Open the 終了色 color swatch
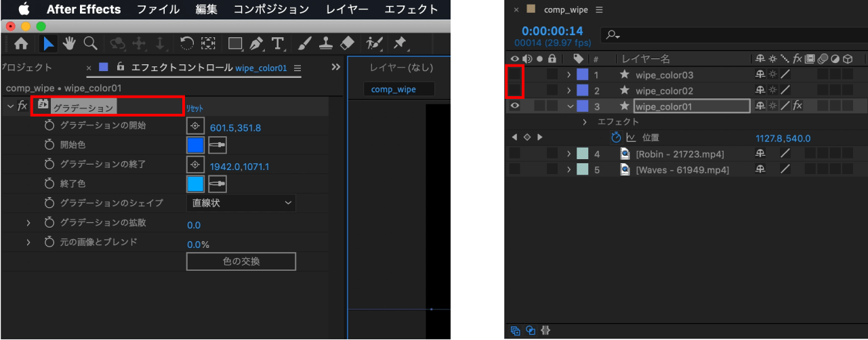 click(195, 184)
